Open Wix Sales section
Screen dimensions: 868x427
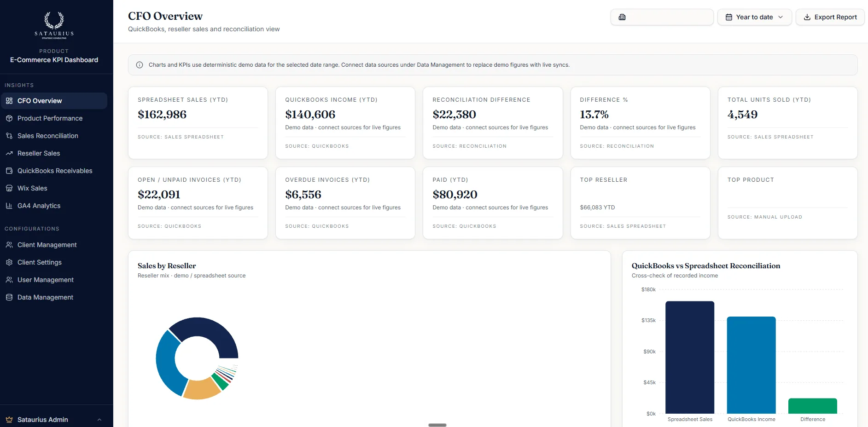(54, 188)
